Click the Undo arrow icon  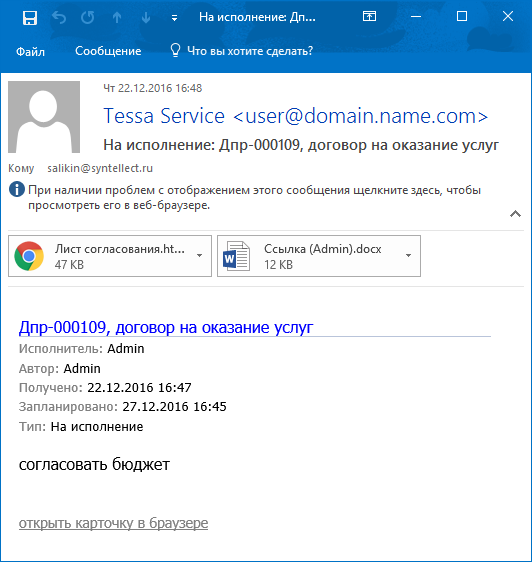pyautogui.click(x=59, y=17)
